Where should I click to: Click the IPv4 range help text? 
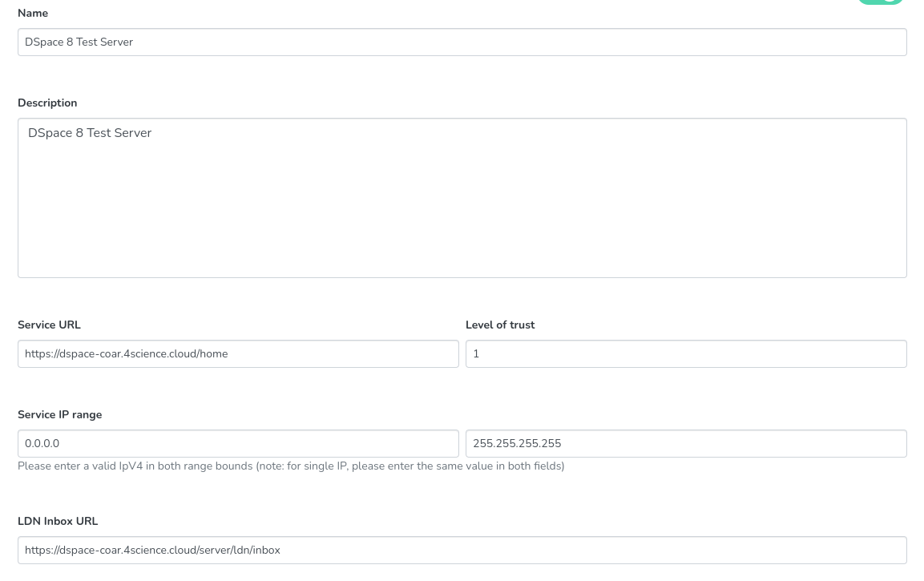pos(291,466)
